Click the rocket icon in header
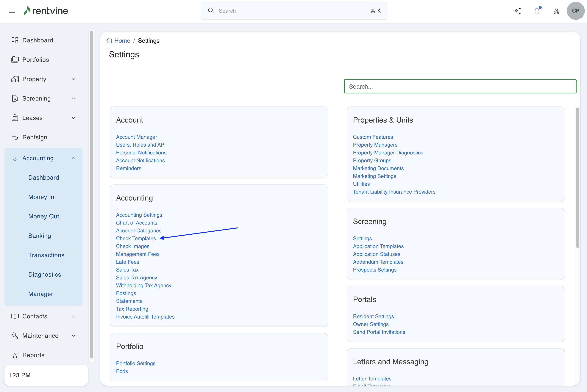Viewport: 587px width, 392px height. tap(556, 11)
